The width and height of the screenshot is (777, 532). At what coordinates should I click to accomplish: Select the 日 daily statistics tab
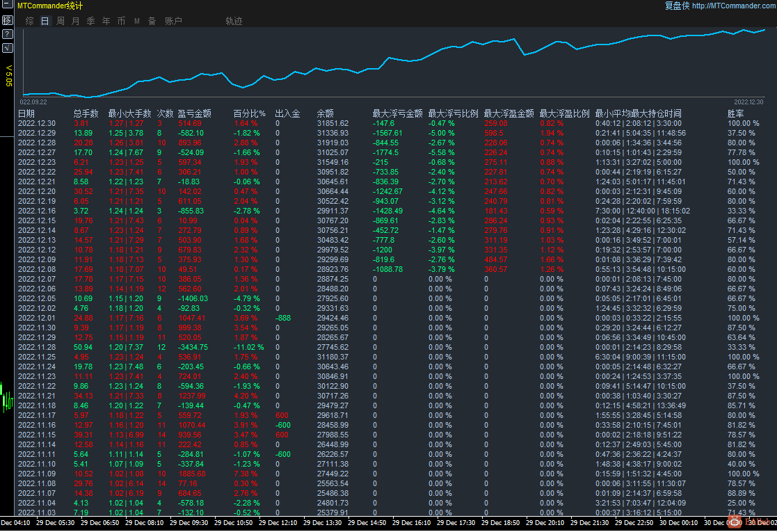(x=45, y=21)
